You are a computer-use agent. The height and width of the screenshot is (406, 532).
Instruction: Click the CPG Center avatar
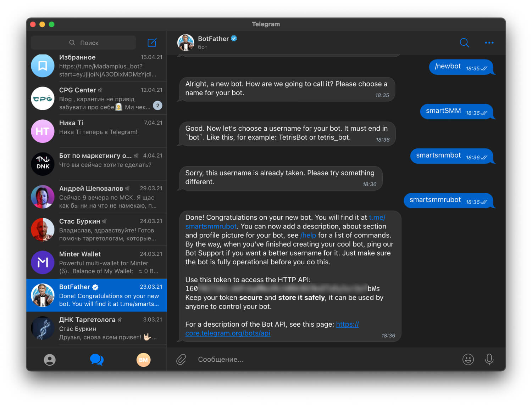pyautogui.click(x=43, y=98)
